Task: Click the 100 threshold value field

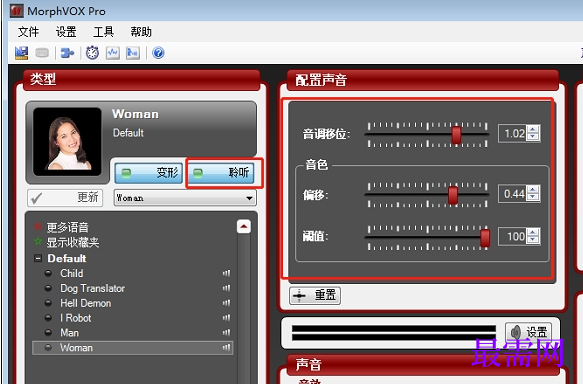Action: tap(513, 236)
